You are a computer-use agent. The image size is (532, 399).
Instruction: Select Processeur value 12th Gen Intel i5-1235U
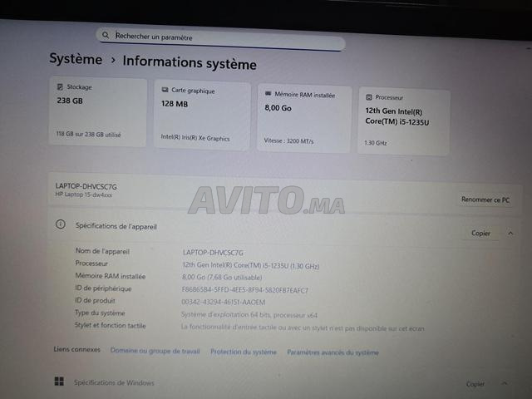tap(251, 266)
